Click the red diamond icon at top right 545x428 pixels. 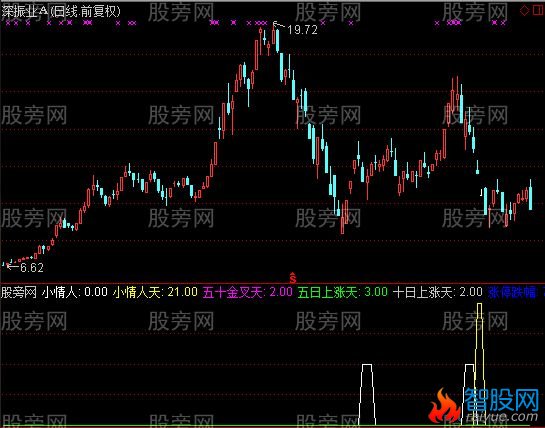(x=524, y=11)
